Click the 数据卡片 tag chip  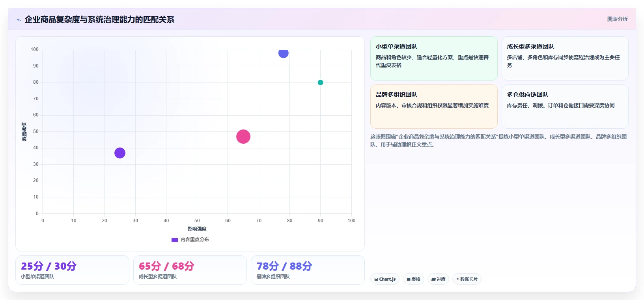pyautogui.click(x=467, y=279)
